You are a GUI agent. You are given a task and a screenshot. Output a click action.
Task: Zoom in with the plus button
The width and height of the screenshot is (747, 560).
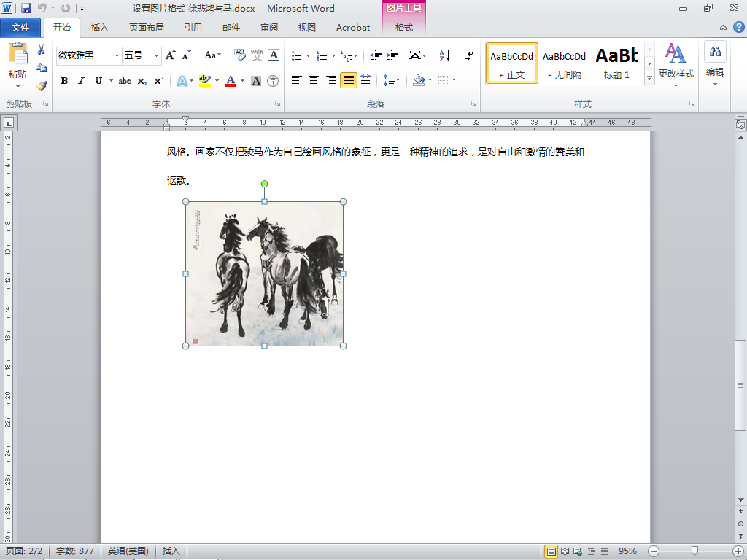pos(738,551)
